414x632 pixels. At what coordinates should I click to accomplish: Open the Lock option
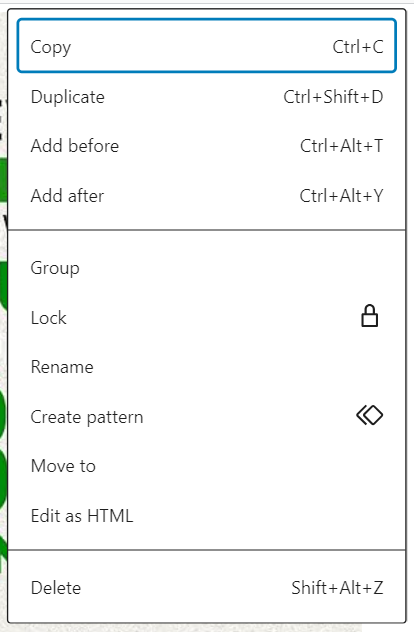point(207,318)
